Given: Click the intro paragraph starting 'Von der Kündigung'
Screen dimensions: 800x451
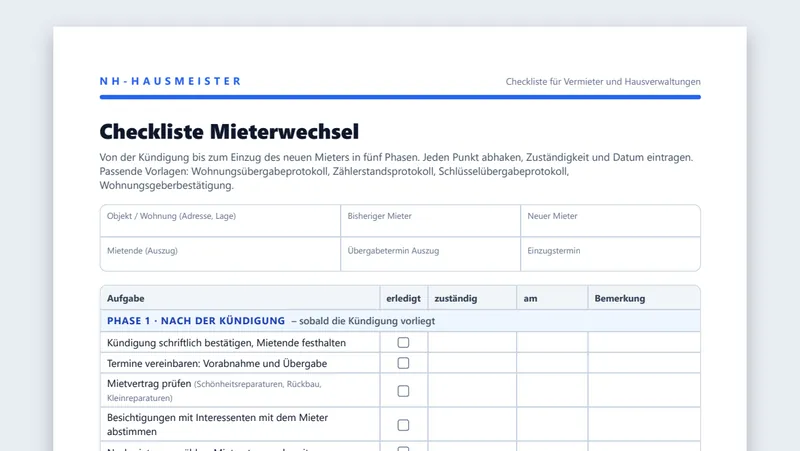Looking at the screenshot, I should coord(396,171).
